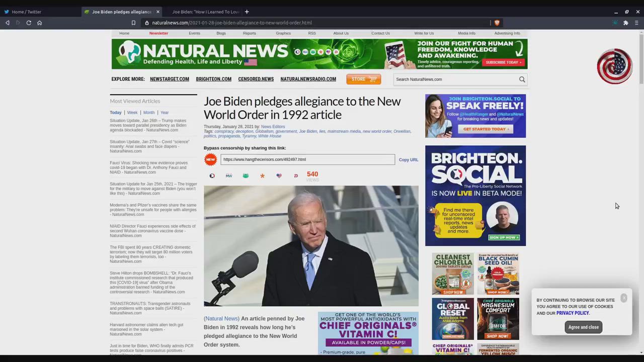Open the browser hamburger menu

tap(636, 23)
